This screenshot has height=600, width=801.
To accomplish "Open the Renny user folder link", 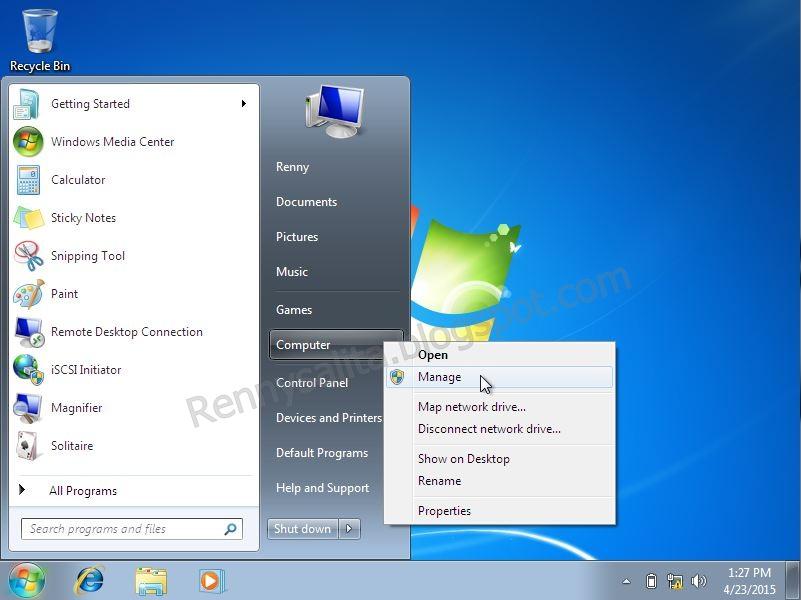I will tap(292, 167).
